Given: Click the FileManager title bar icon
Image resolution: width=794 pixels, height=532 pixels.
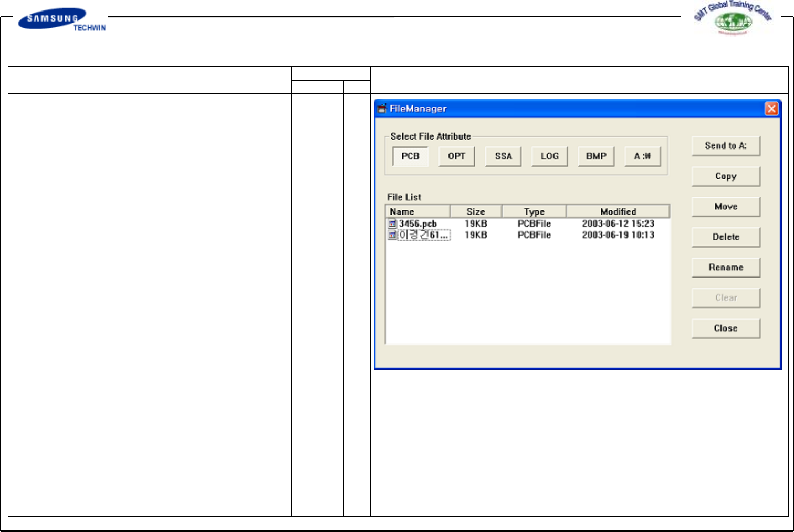Looking at the screenshot, I should [x=382, y=109].
